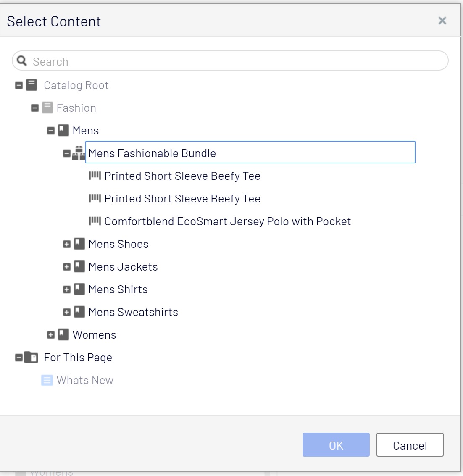463x476 pixels.
Task: Select Comfortblend EcoSmart Jersey Polo with Pocket
Action: (227, 221)
